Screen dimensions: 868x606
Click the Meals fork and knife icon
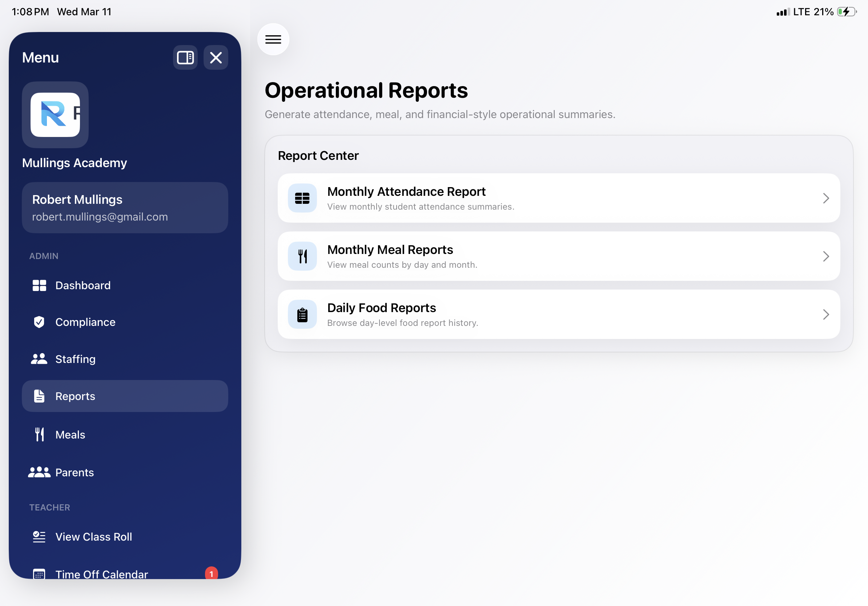pyautogui.click(x=39, y=435)
